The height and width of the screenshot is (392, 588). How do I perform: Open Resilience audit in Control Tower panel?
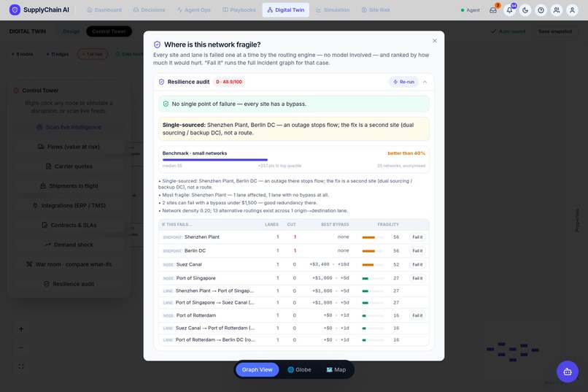pos(69,284)
